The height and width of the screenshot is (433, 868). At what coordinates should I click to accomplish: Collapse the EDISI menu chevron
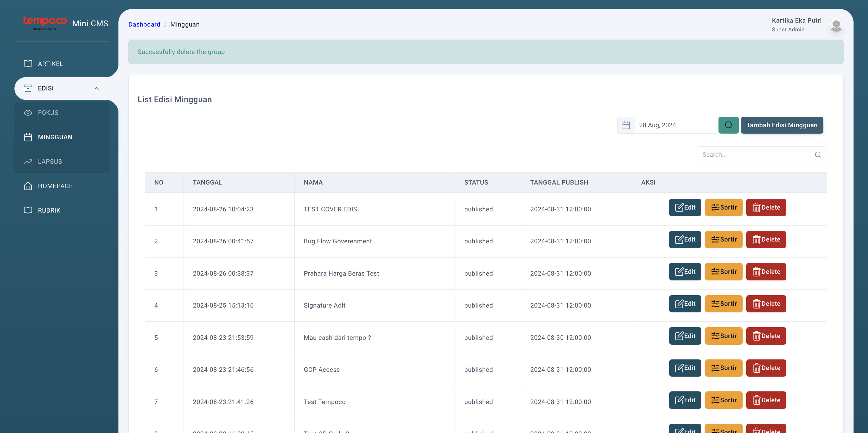click(x=97, y=88)
